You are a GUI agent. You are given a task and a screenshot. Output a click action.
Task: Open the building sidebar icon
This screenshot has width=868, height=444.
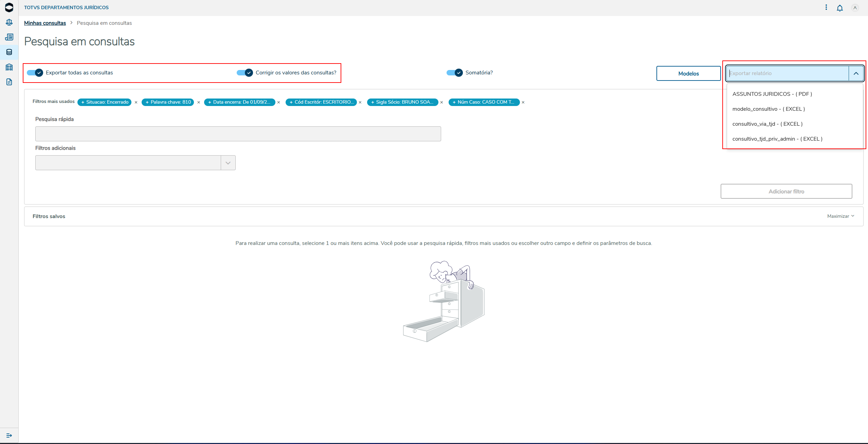point(9,67)
